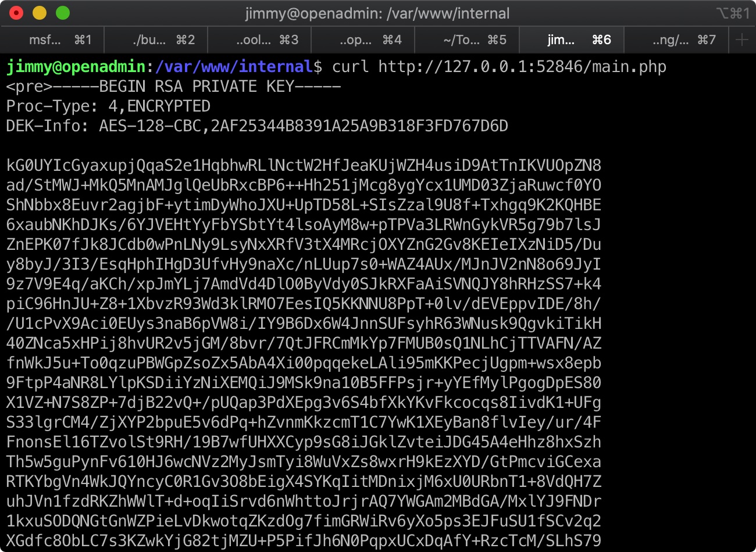Click the /var/www/internal path in prompt
This screenshot has width=756, height=552.
click(234, 67)
